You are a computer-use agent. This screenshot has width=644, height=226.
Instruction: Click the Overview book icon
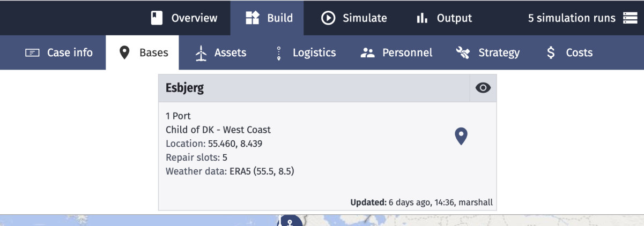point(156,18)
